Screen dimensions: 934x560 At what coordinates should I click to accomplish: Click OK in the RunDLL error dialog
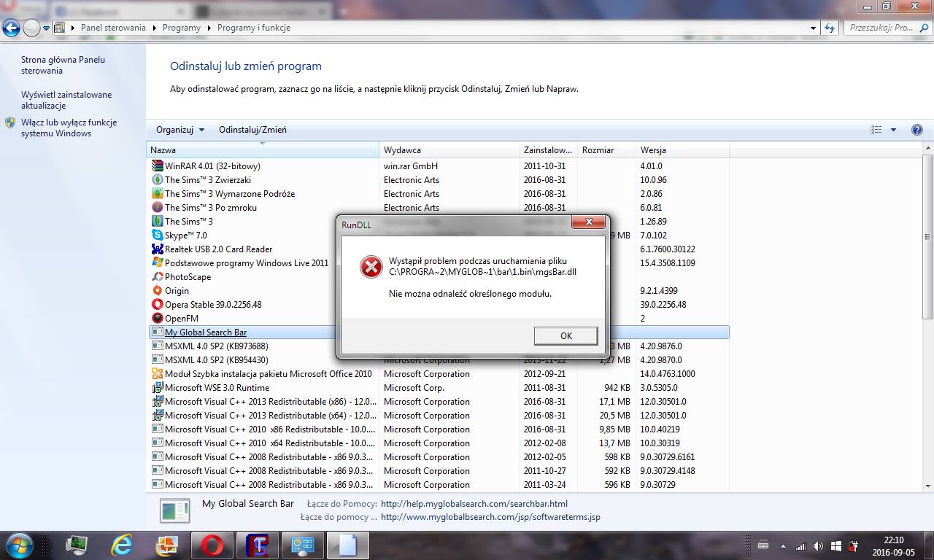coord(566,335)
